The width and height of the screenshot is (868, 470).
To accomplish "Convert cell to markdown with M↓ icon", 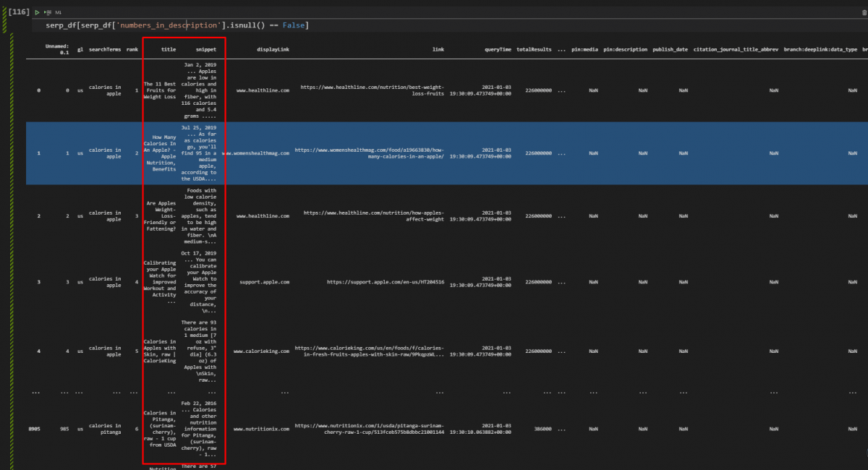I will (58, 12).
